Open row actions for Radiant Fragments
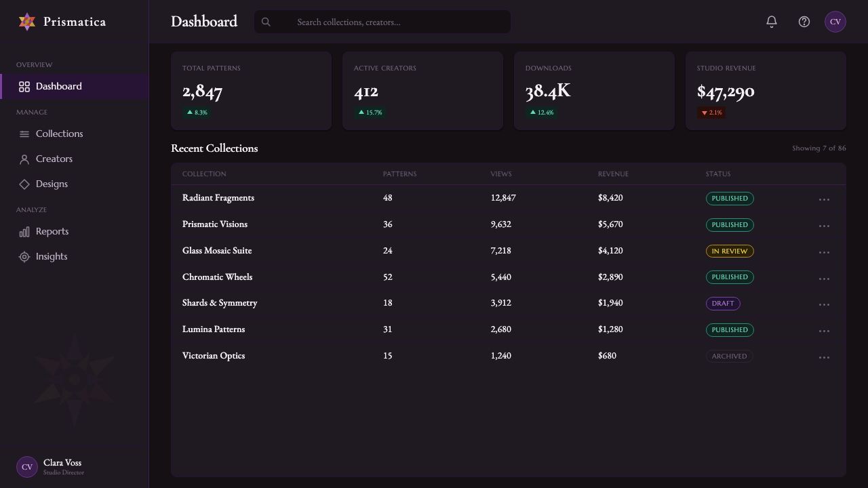This screenshot has width=868, height=488. [824, 199]
